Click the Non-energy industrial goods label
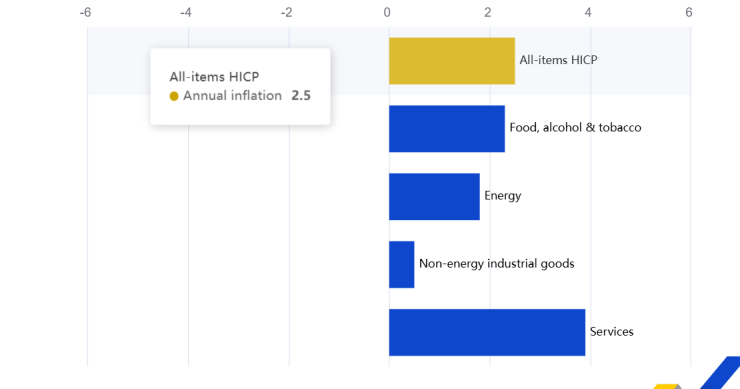Screen dimensions: 740x389 (x=496, y=263)
